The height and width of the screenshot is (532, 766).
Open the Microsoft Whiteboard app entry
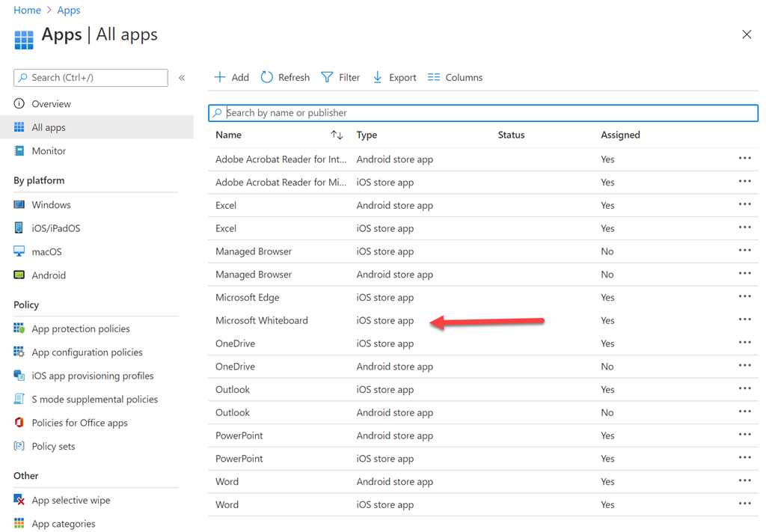[x=261, y=320]
